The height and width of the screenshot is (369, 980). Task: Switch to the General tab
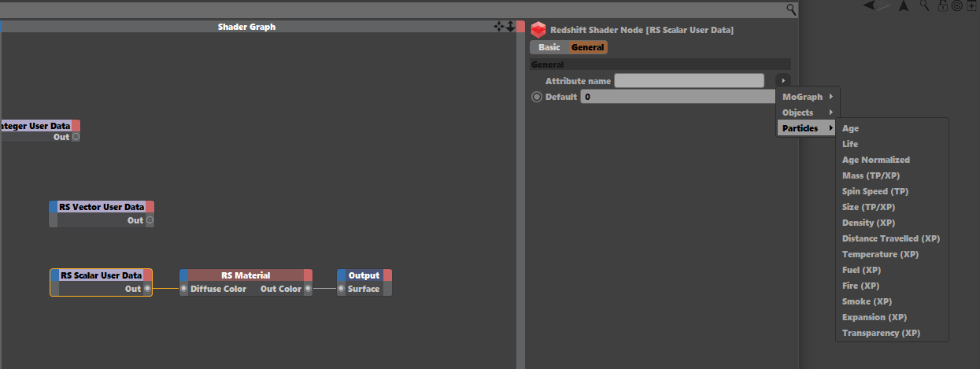pyautogui.click(x=588, y=47)
